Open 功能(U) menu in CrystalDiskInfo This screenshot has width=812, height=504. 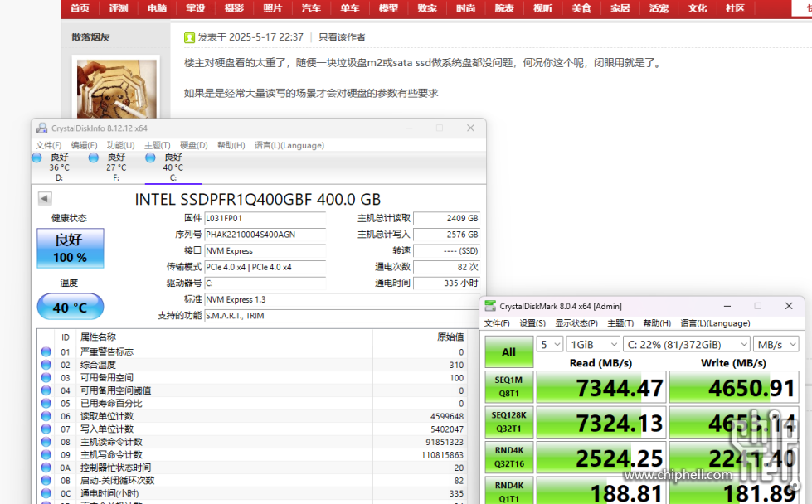click(x=120, y=145)
